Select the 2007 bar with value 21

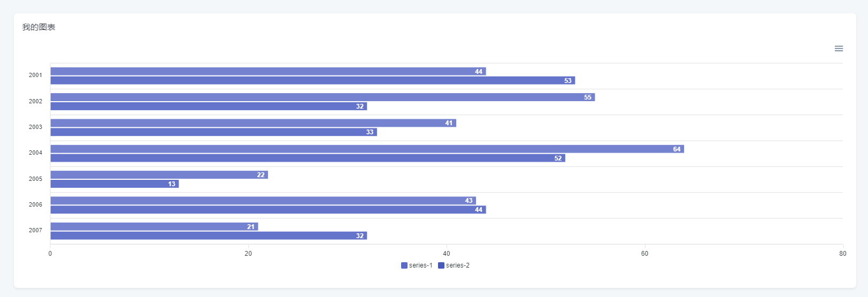[154, 227]
